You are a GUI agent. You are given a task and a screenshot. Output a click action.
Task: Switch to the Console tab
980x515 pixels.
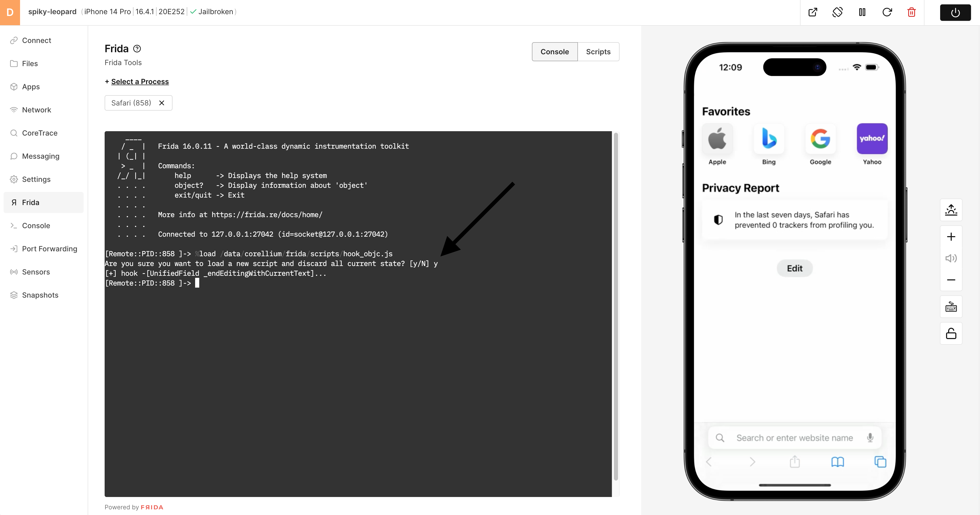click(x=554, y=51)
